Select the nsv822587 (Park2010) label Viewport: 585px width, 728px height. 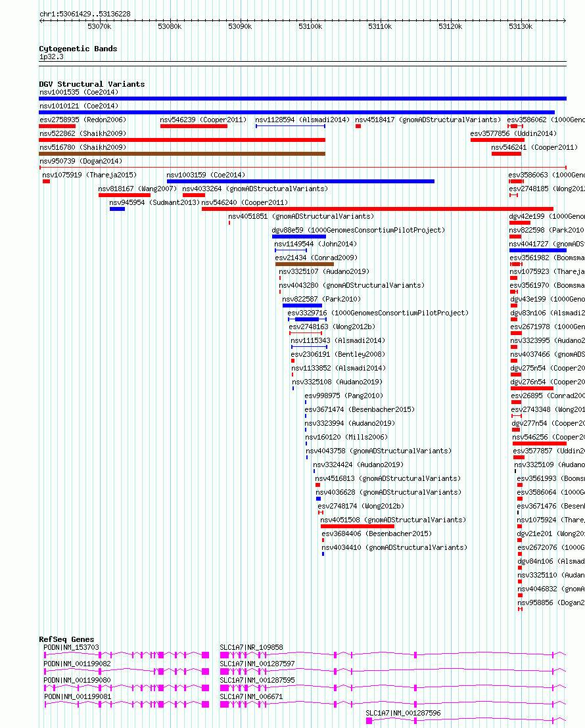coord(321,300)
